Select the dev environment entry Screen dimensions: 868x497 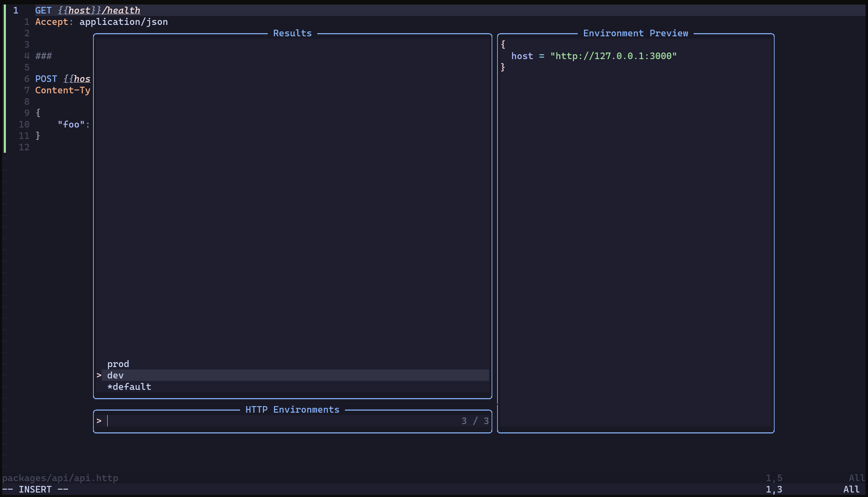(x=115, y=375)
